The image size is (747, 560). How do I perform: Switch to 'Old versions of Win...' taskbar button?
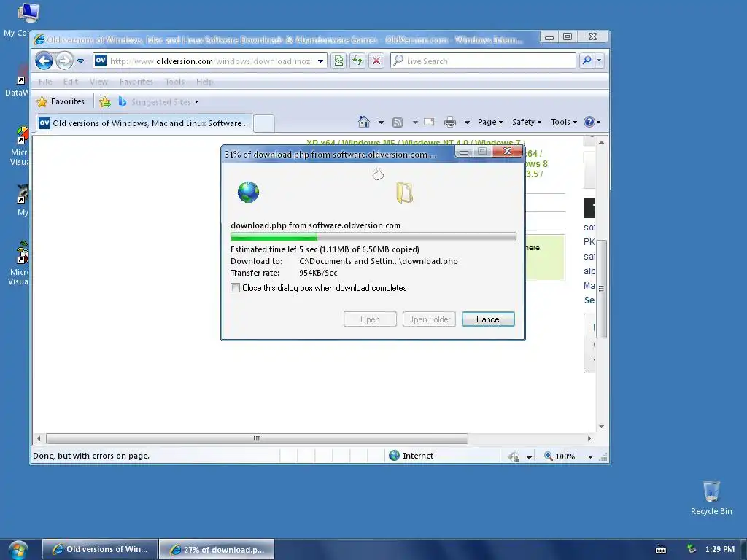click(99, 549)
